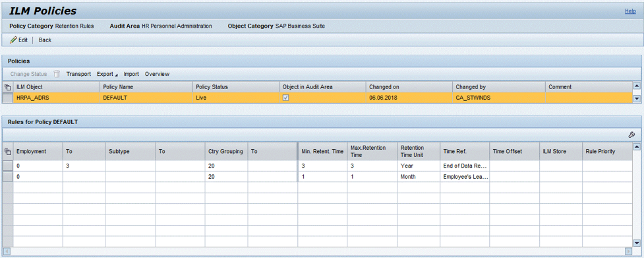
Task: Click the Ctry Grouping column header
Action: click(226, 152)
